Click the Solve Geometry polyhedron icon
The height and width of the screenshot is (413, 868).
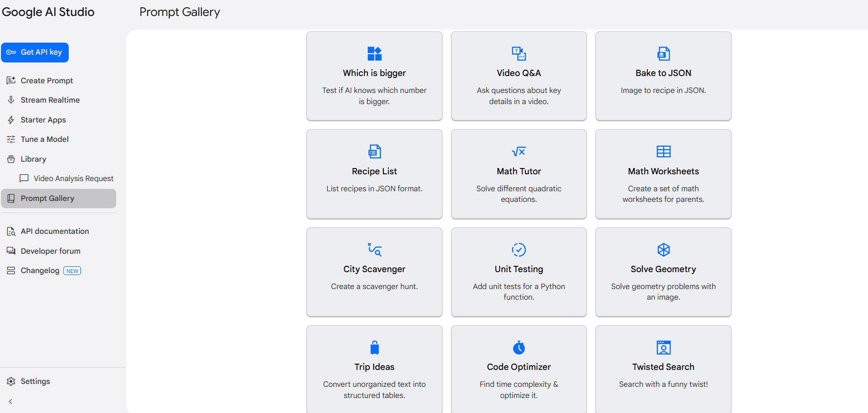(663, 249)
